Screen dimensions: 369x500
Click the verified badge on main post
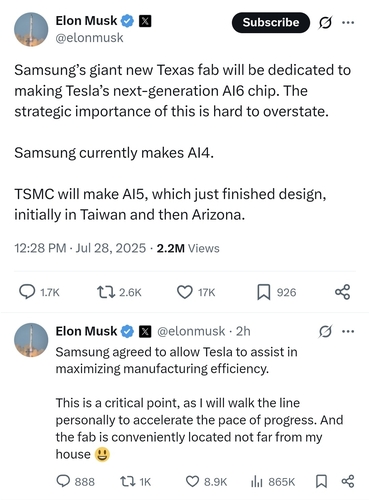click(127, 21)
